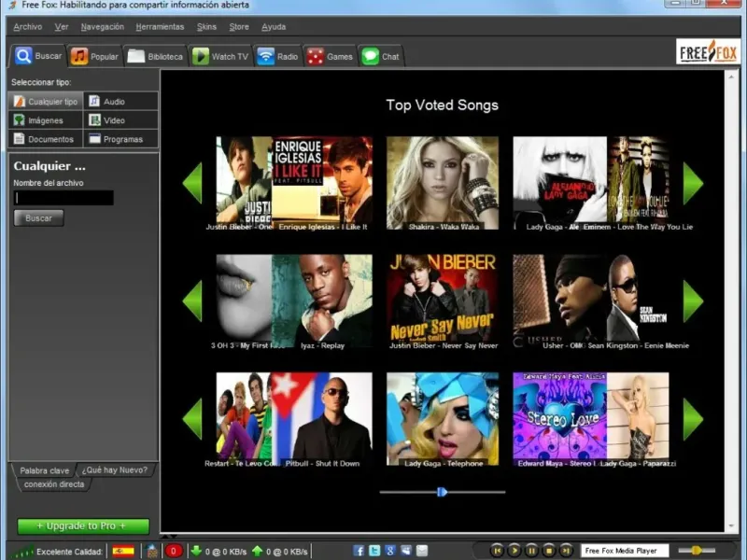Open Lady Gaga - Paparazzi thumbnail

(x=638, y=418)
